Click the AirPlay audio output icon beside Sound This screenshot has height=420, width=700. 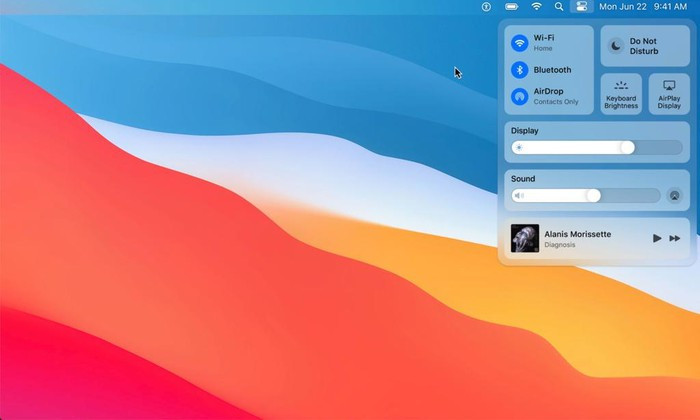click(675, 196)
